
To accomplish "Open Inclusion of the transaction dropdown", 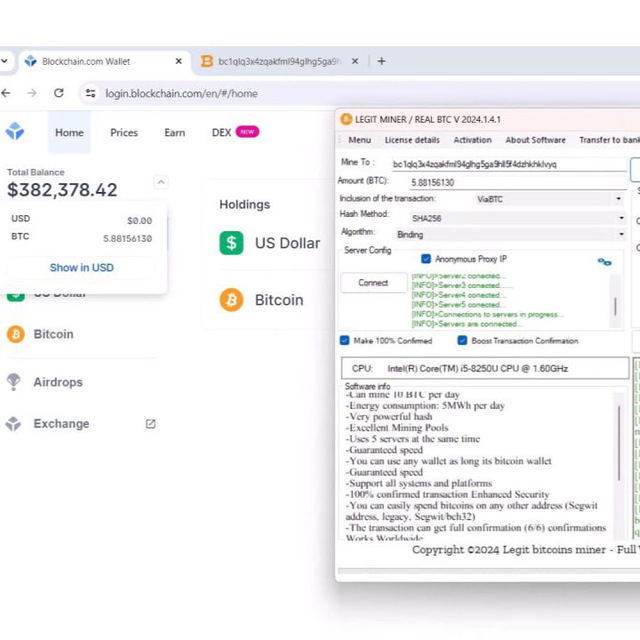I will tap(550, 199).
